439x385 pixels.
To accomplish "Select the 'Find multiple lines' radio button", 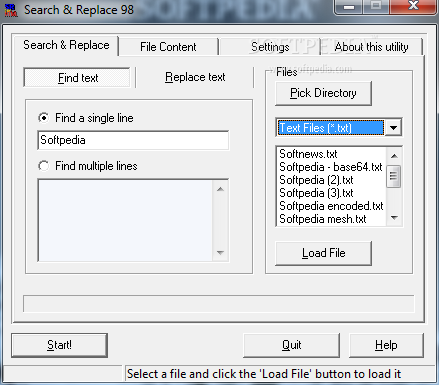I will pos(43,166).
